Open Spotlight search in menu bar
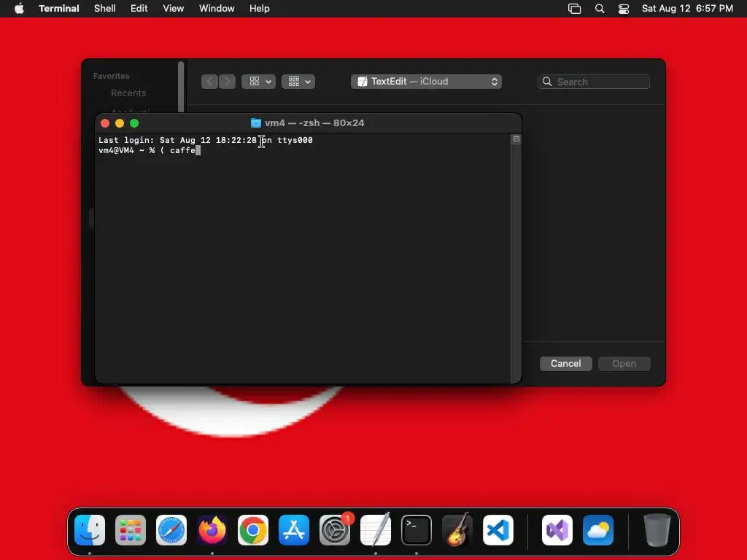 [600, 9]
